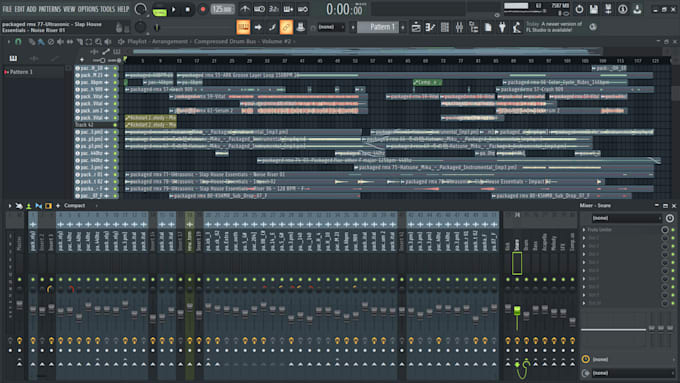Viewport: 680px width, 383px height.
Task: Mute the selected Snare mixer track
Action: click(x=517, y=279)
